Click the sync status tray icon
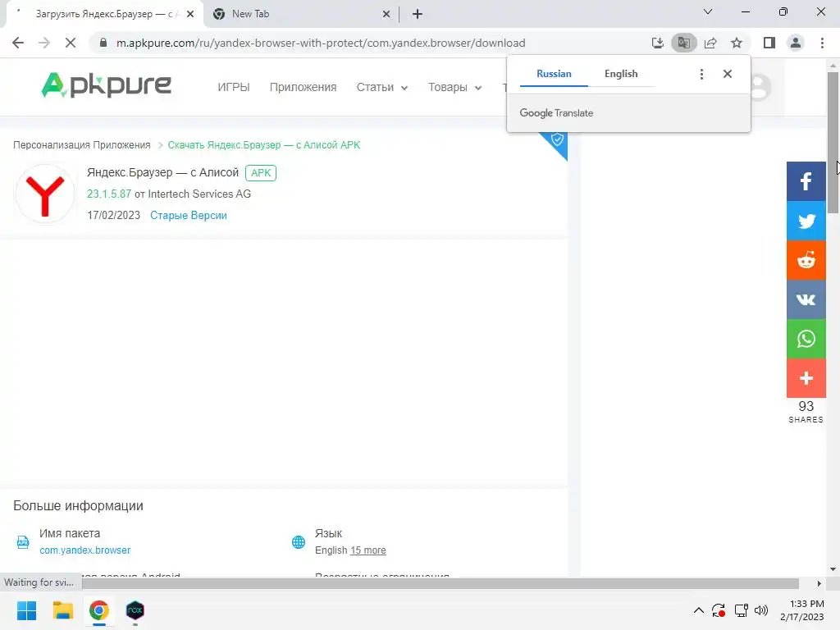The height and width of the screenshot is (630, 840). click(719, 610)
